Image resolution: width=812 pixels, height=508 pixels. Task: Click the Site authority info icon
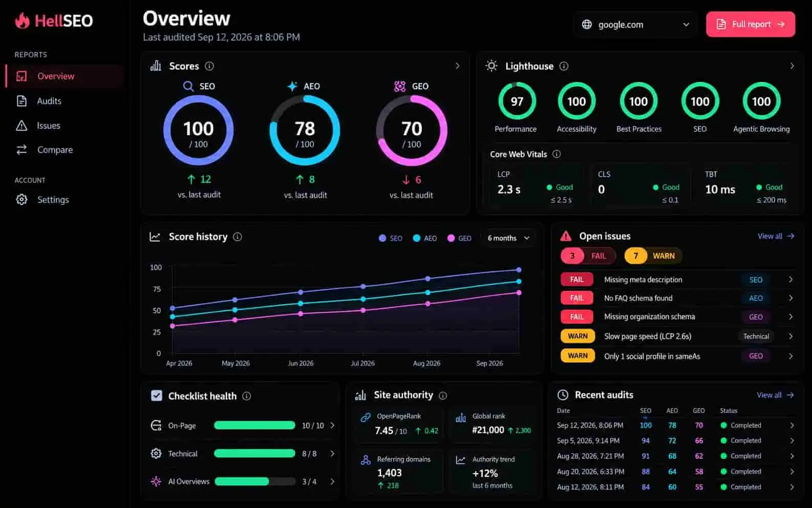[x=443, y=395]
